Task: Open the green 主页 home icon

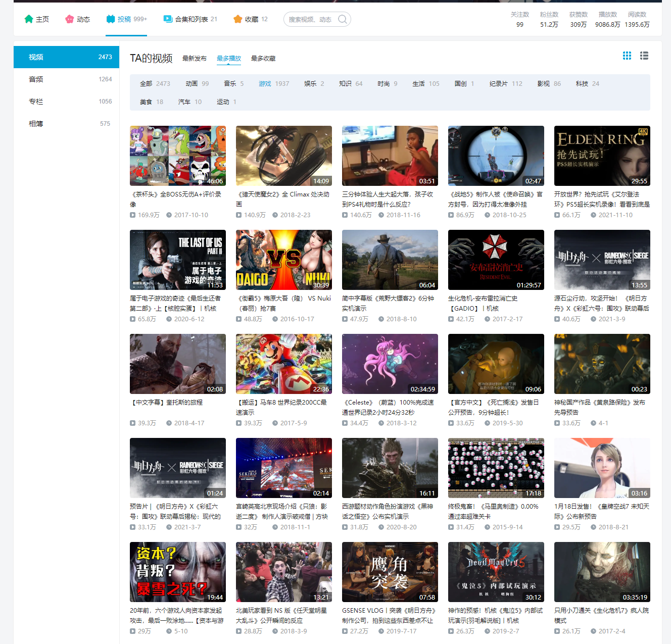Action: click(x=28, y=19)
